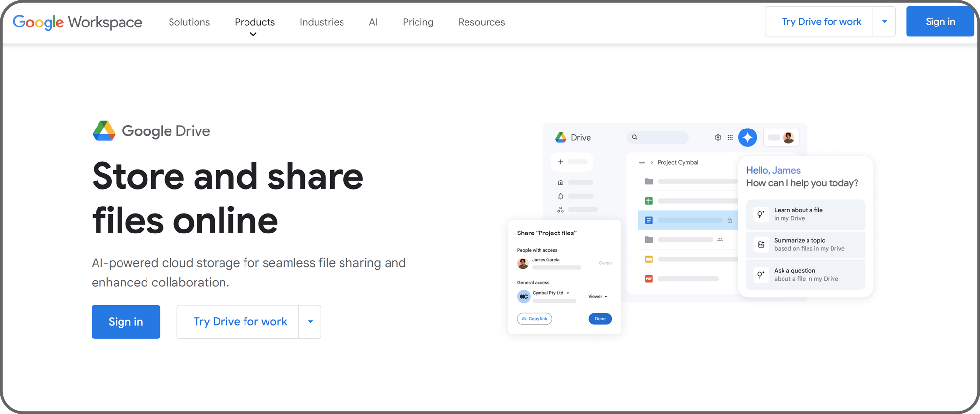Screen dimensions: 980x414
Task: Click the Hello, James greeting text
Action: point(773,170)
